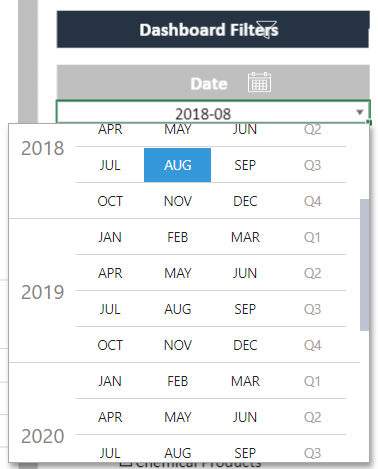Pick SEP under 2018
Screen dimensions: 378x469
[245, 165]
